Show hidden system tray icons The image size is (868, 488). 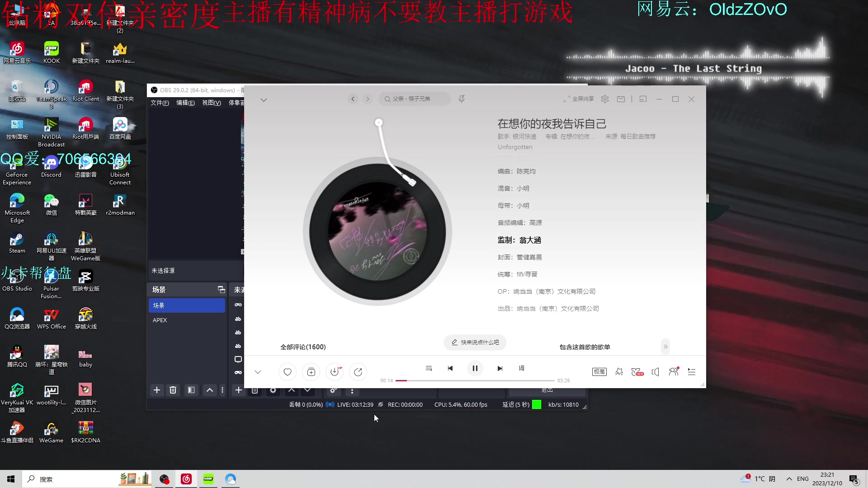click(x=789, y=479)
